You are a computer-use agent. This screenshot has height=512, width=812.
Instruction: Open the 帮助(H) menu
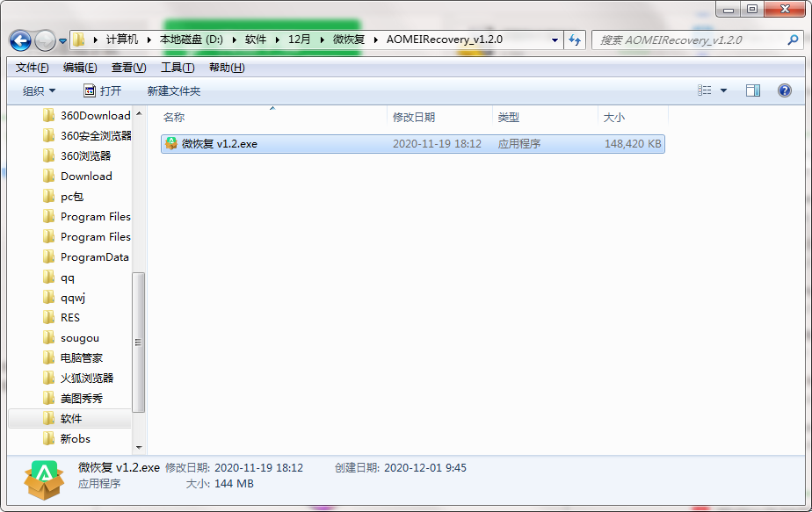pyautogui.click(x=227, y=68)
